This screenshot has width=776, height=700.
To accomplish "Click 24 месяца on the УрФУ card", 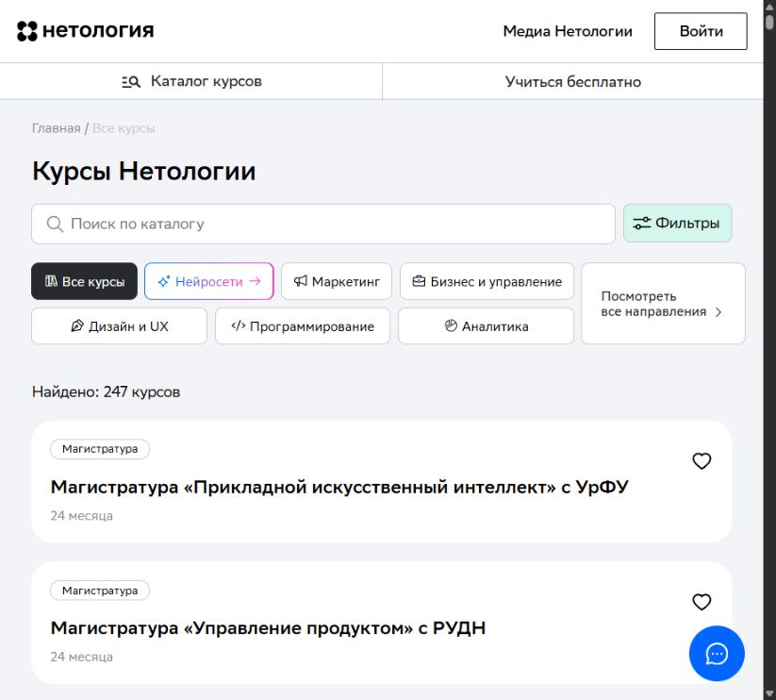I will [82, 515].
